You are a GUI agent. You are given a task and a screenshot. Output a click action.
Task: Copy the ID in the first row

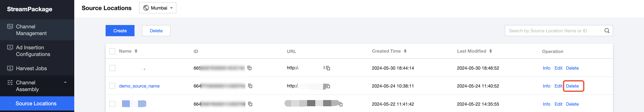click(249, 68)
